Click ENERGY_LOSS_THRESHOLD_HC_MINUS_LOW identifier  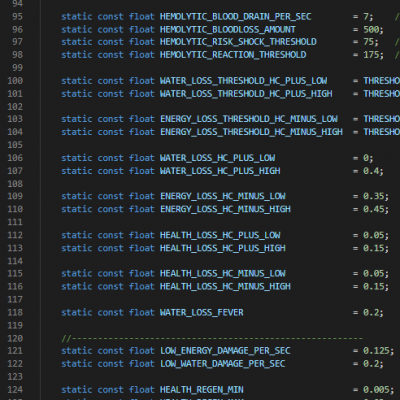(x=249, y=119)
